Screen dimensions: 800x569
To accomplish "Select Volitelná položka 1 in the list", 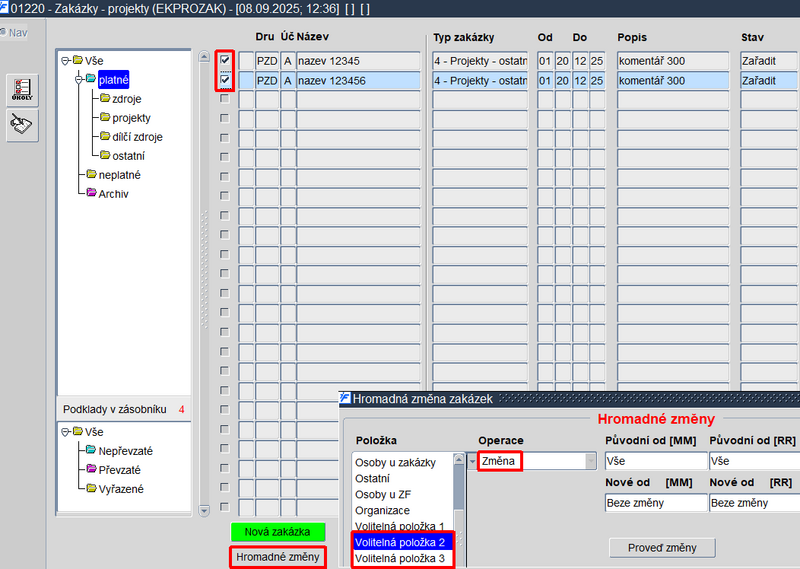I will (402, 526).
